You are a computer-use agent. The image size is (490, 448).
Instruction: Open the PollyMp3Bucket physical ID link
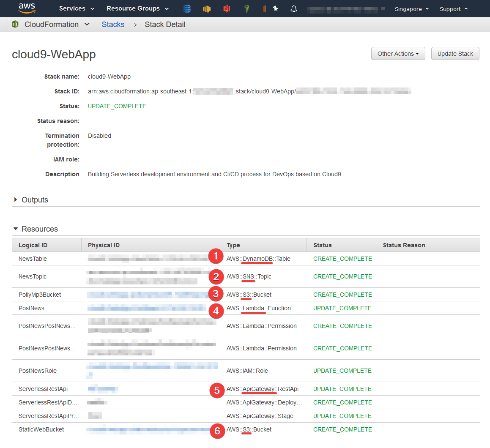click(x=149, y=295)
